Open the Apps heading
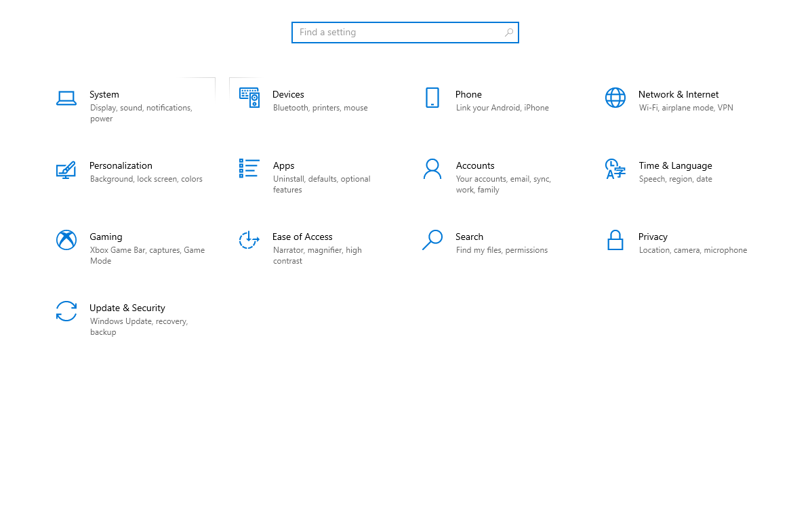 point(284,165)
